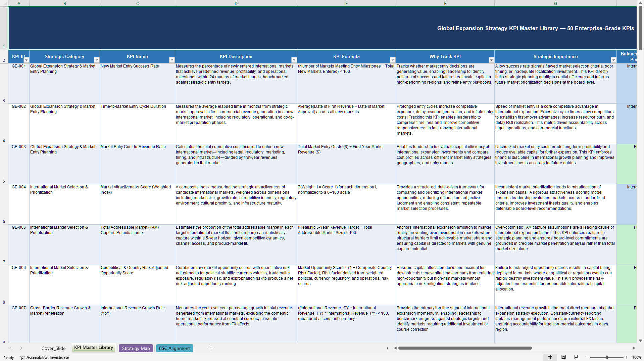Click the GE-001 cell

click(19, 83)
